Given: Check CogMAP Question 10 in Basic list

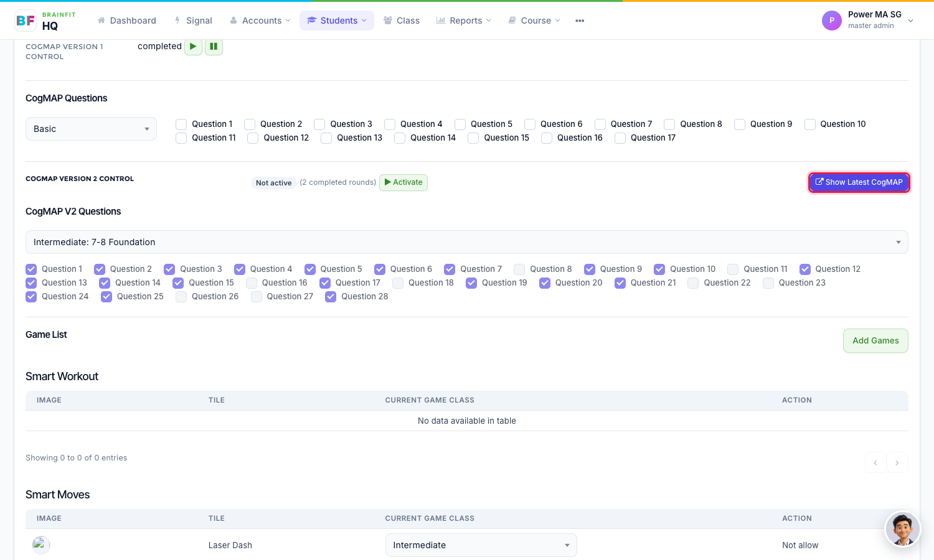Looking at the screenshot, I should click(810, 124).
